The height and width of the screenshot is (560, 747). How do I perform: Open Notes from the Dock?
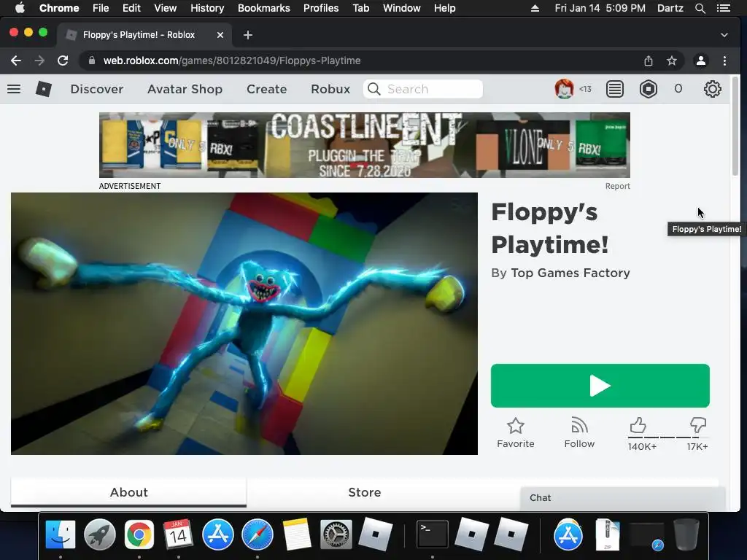click(297, 534)
